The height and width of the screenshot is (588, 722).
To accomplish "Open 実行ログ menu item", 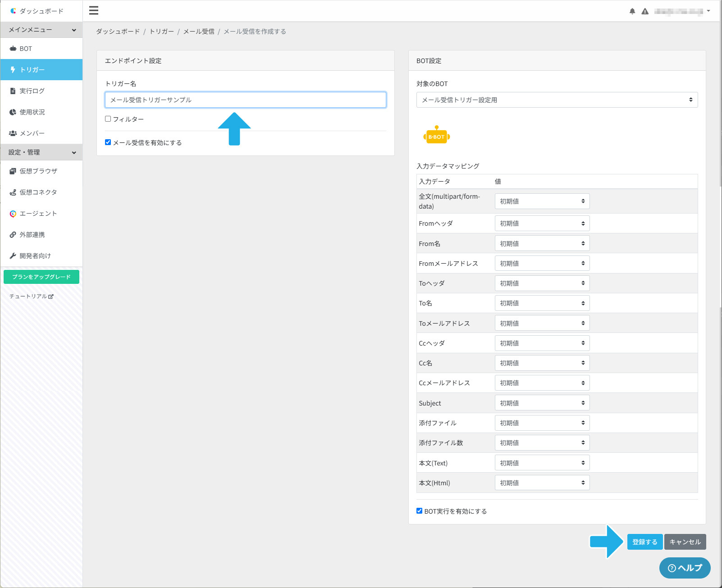I will point(41,91).
